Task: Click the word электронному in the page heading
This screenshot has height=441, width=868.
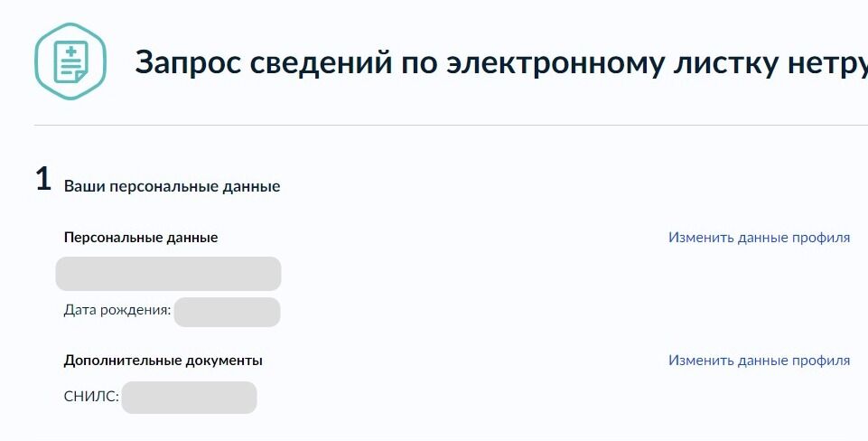Action: [x=554, y=62]
